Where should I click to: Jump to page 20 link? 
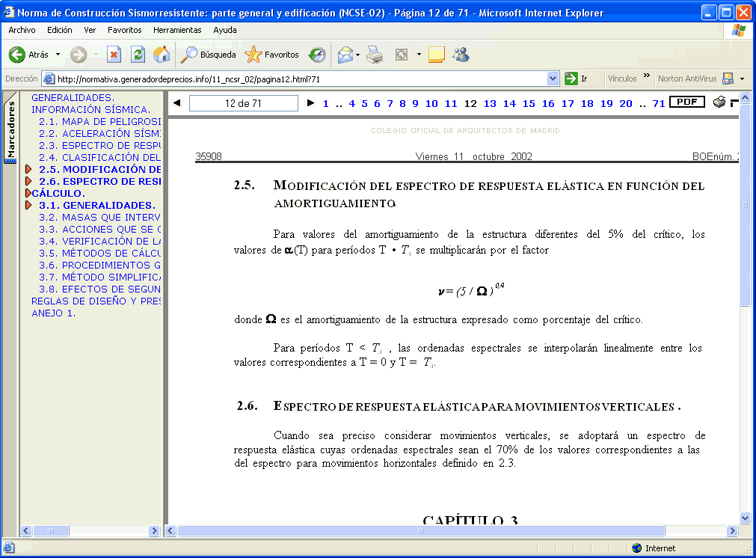(x=626, y=104)
